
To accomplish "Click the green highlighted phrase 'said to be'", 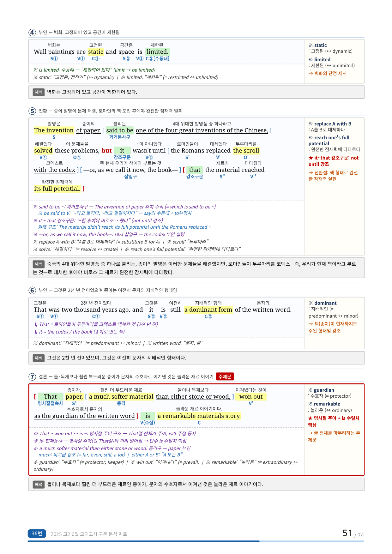I will point(119,130).
